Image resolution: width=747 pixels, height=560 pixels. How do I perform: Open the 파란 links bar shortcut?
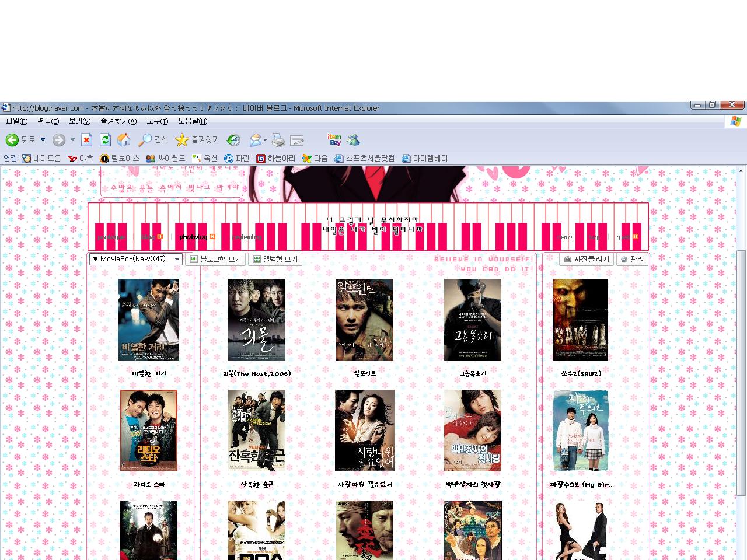tap(237, 158)
